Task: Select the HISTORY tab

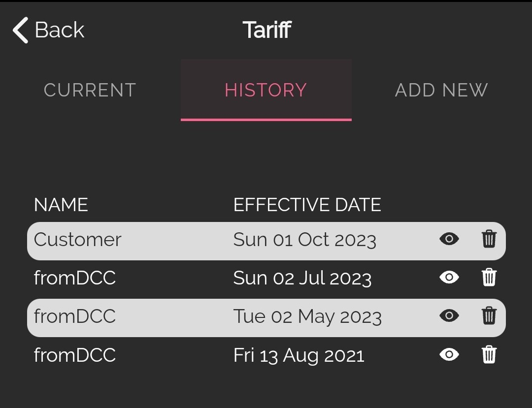Action: click(266, 90)
